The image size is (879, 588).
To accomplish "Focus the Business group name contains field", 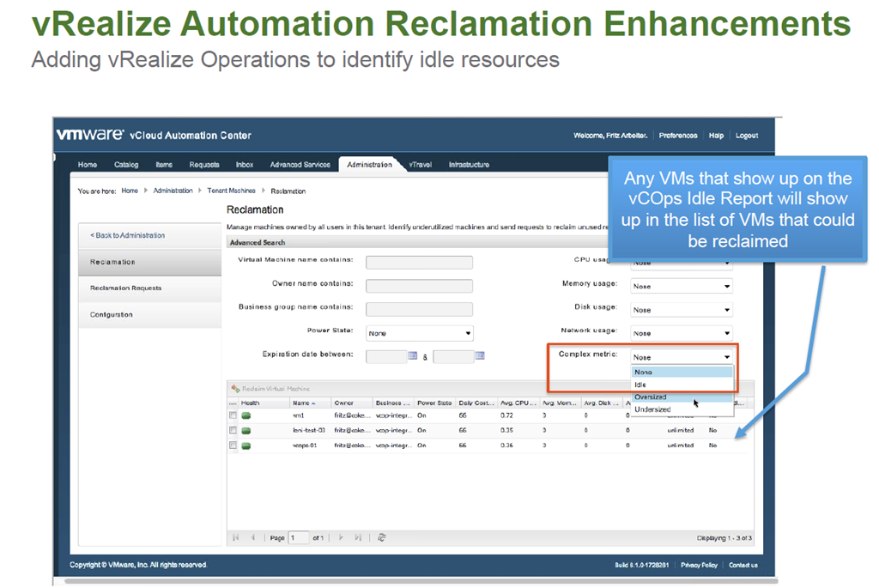I will (419, 309).
